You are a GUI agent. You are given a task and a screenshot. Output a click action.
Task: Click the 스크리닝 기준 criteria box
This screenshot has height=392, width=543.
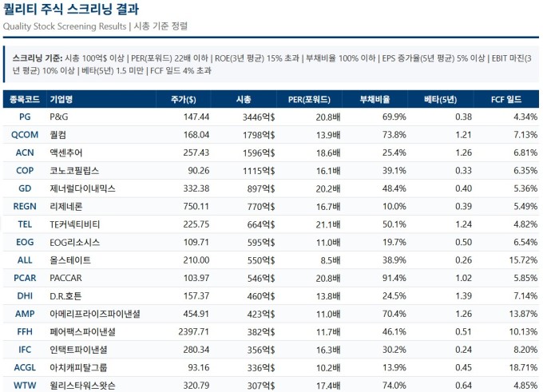pyautogui.click(x=271, y=65)
